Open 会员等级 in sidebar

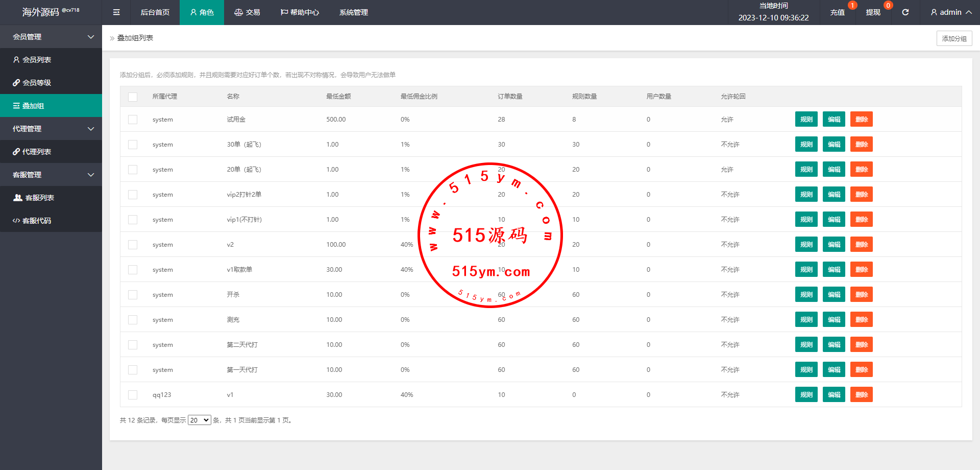37,83
